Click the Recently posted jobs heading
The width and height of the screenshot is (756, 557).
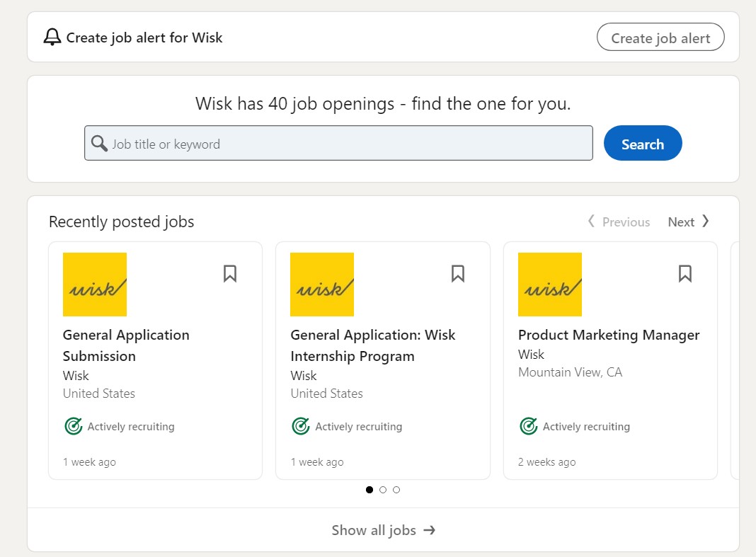pos(122,222)
